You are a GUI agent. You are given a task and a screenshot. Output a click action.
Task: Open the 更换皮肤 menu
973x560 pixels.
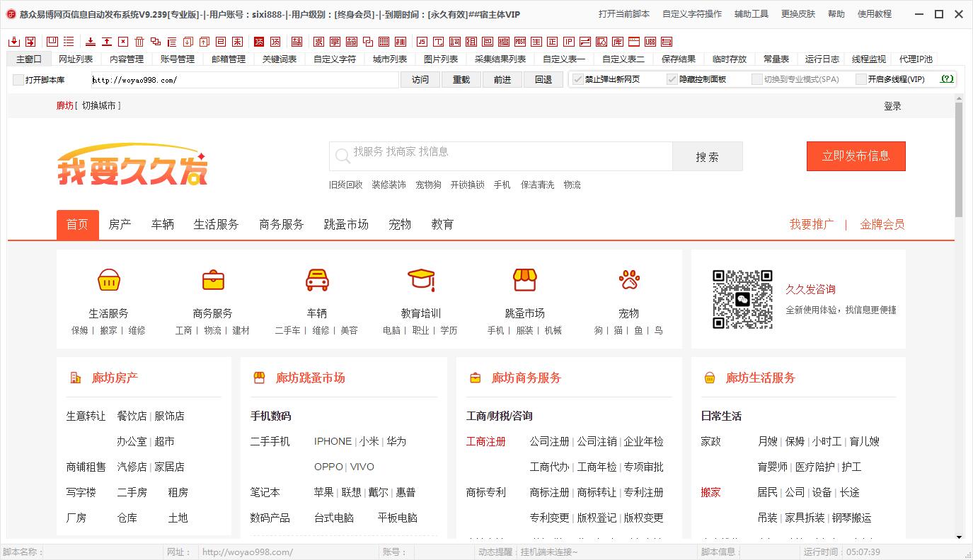pyautogui.click(x=798, y=14)
